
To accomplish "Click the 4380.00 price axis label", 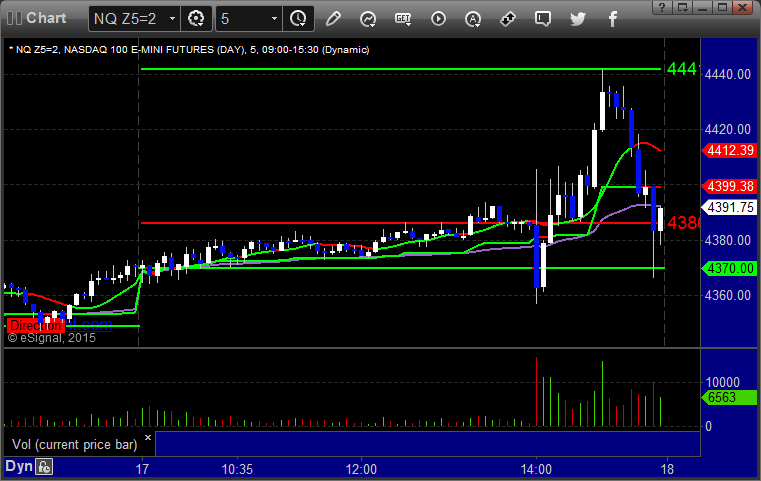I will coord(728,240).
